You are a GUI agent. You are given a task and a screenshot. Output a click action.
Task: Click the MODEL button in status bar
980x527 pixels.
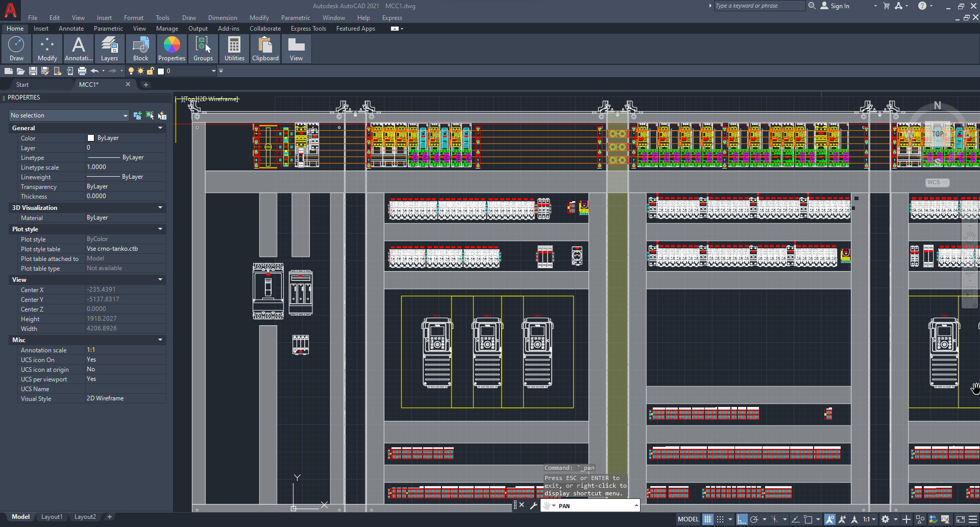tap(688, 519)
